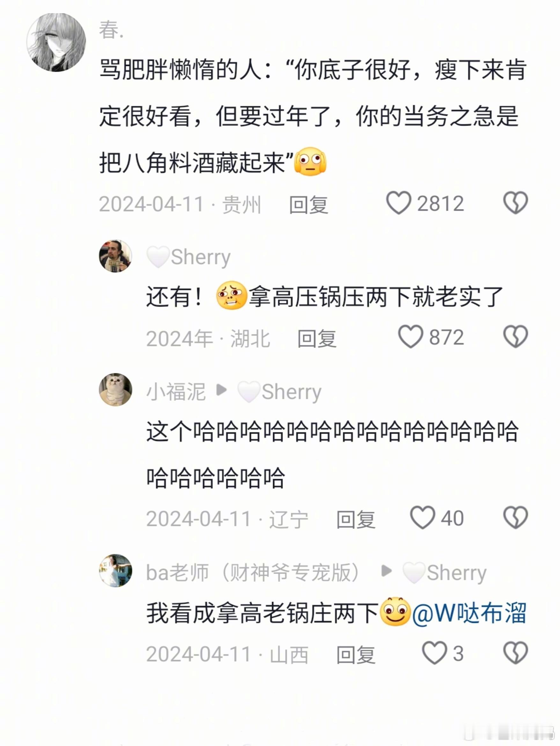Dislike 小福泥's reply with 40 likes

[515, 518]
